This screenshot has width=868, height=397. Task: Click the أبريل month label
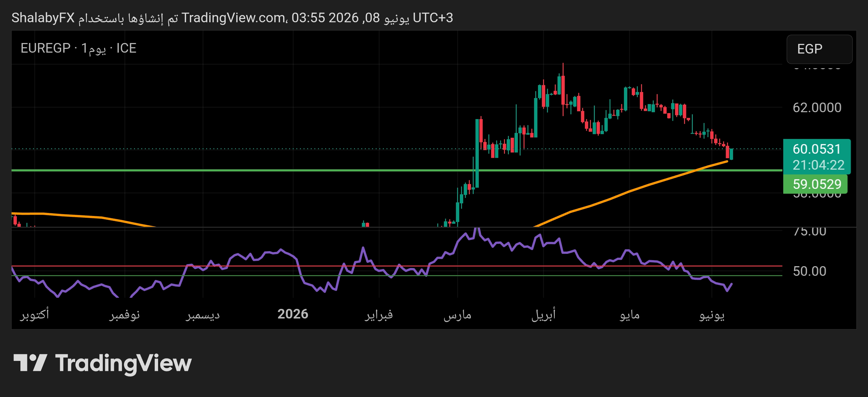(x=543, y=314)
